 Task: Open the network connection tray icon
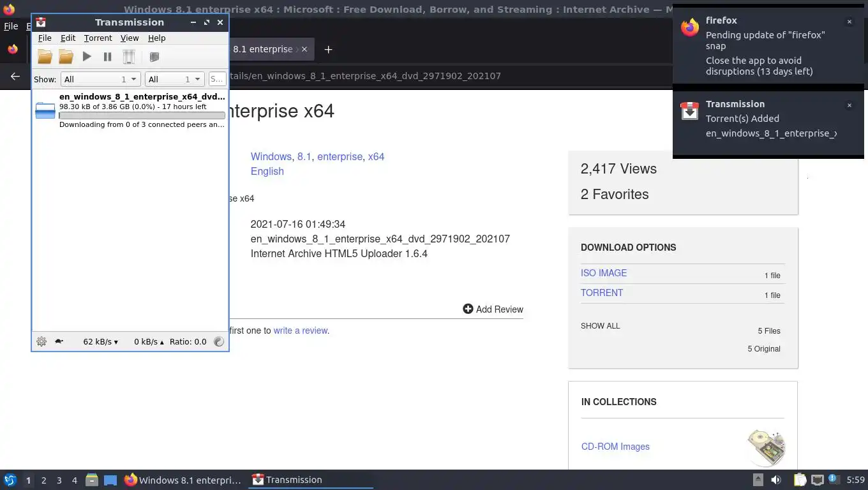818,480
